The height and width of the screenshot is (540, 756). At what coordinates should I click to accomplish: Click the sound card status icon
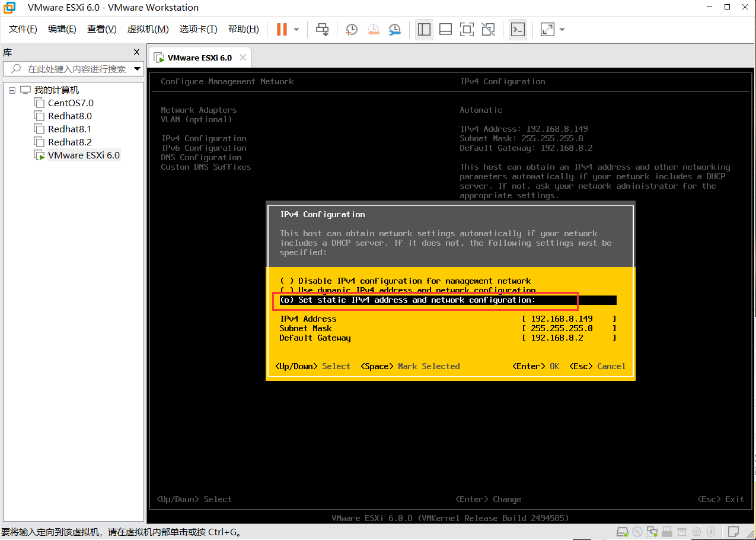click(x=697, y=531)
